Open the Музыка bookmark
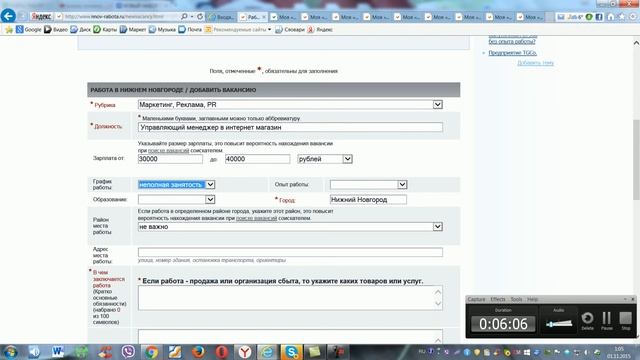640x360 pixels. point(162,29)
